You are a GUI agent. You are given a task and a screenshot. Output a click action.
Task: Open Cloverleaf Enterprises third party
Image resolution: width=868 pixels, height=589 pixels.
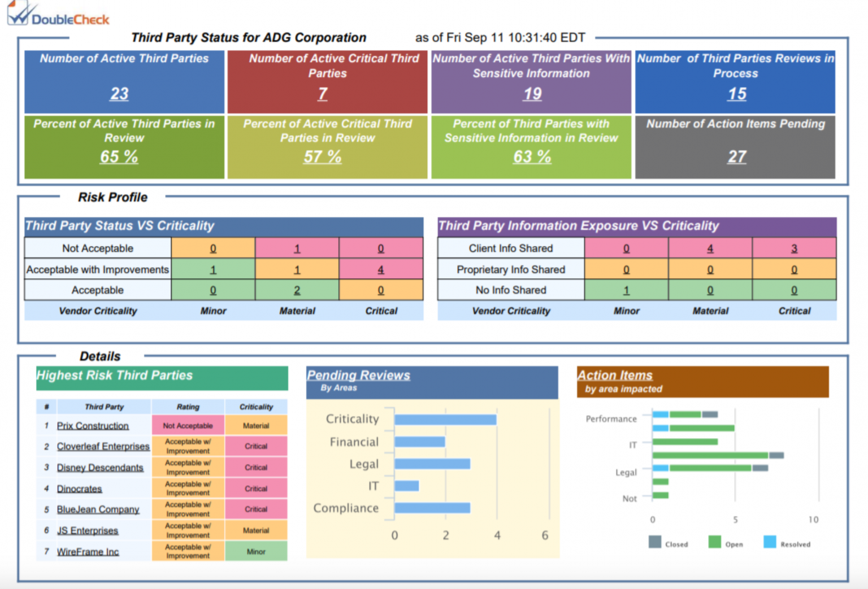pos(103,446)
